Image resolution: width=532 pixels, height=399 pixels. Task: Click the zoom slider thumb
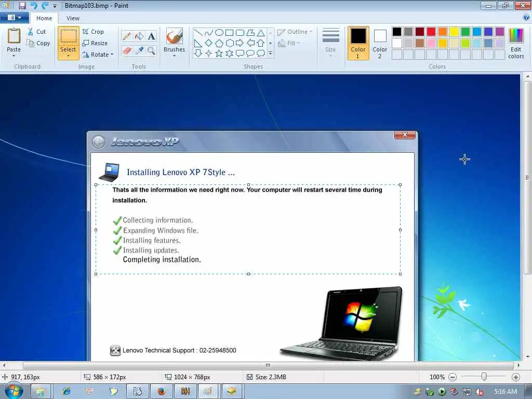click(x=484, y=377)
